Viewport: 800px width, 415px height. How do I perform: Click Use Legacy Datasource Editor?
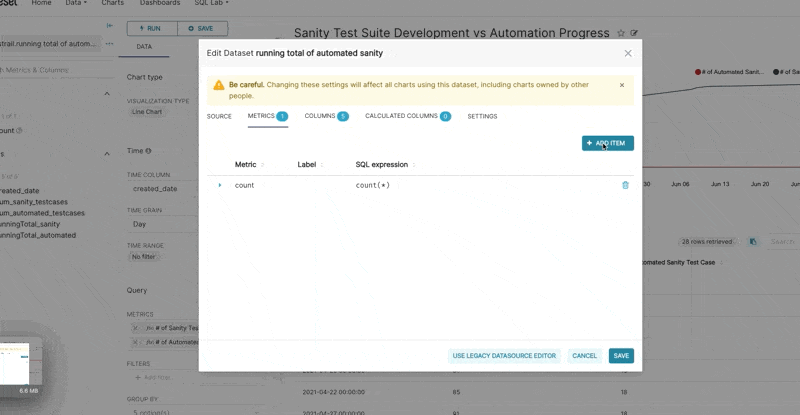pyautogui.click(x=504, y=356)
